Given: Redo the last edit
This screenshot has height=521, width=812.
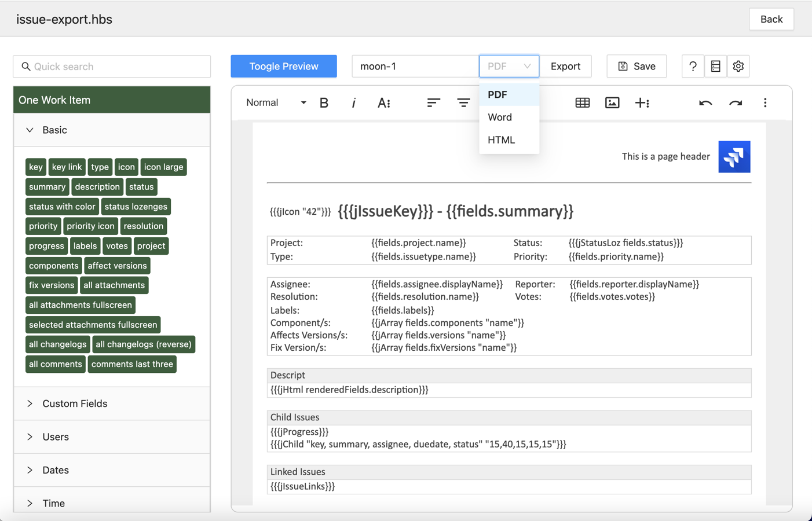Looking at the screenshot, I should [735, 103].
